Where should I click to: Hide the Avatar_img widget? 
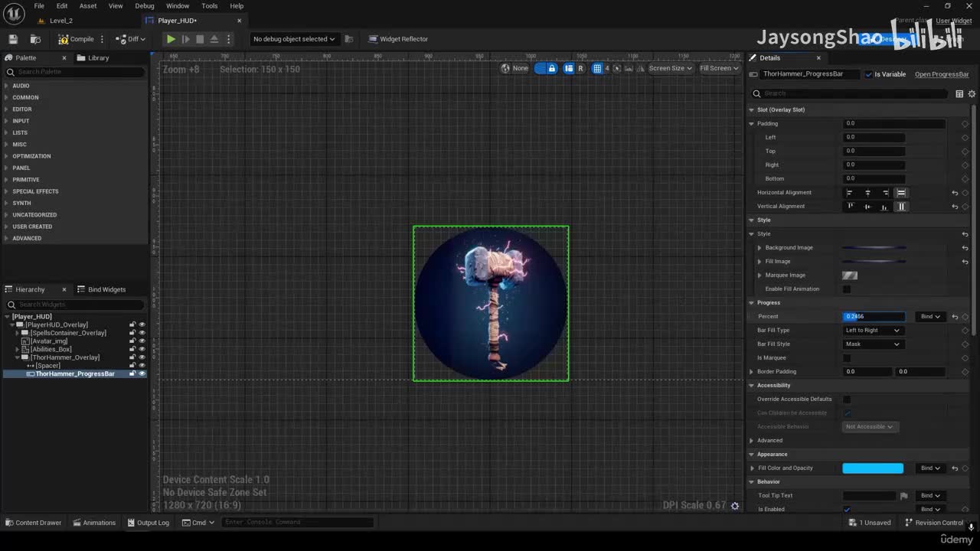click(x=142, y=341)
